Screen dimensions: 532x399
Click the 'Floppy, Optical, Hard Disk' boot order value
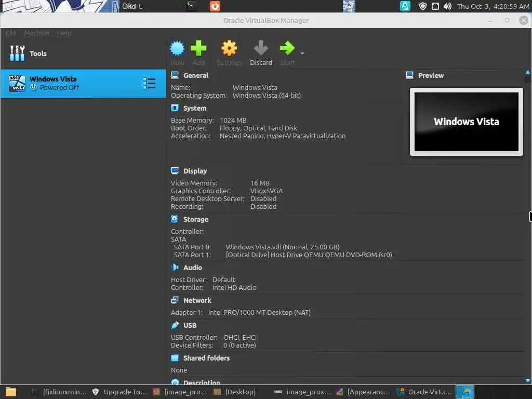coord(258,128)
